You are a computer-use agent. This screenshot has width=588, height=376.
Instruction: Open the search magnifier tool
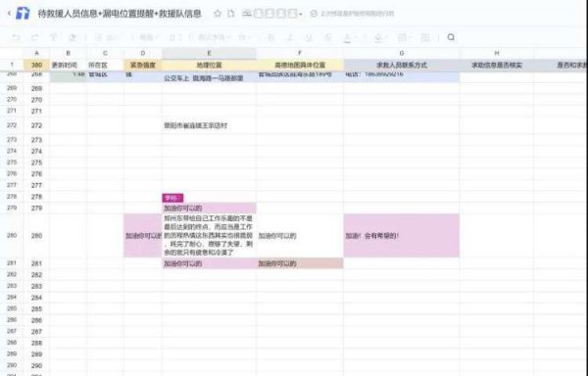(451, 37)
